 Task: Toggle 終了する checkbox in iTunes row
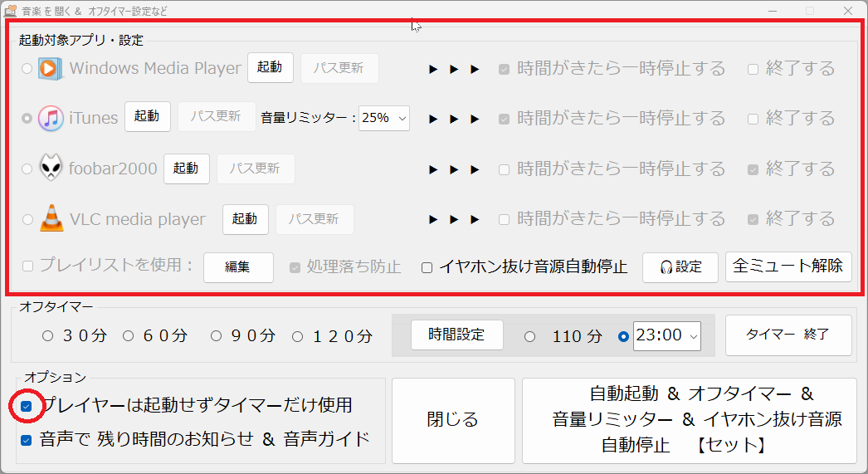[x=753, y=119]
